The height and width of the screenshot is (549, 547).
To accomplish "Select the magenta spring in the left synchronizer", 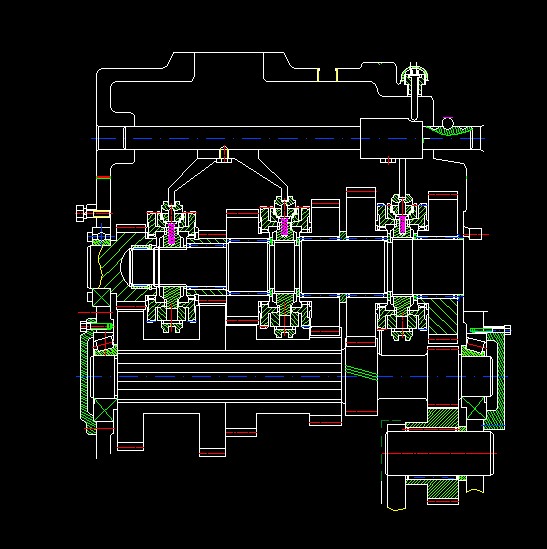I will 171,233.
